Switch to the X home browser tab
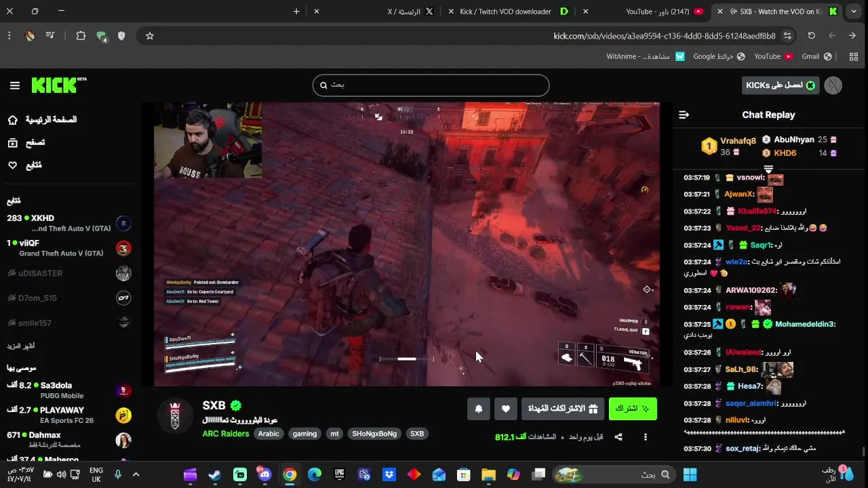The width and height of the screenshot is (868, 488). (410, 12)
